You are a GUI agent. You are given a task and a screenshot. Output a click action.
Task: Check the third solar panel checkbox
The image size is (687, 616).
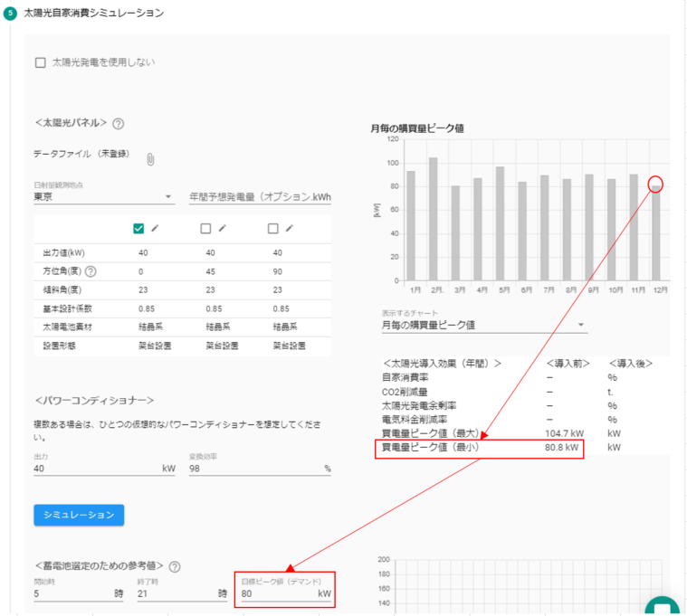click(x=273, y=228)
